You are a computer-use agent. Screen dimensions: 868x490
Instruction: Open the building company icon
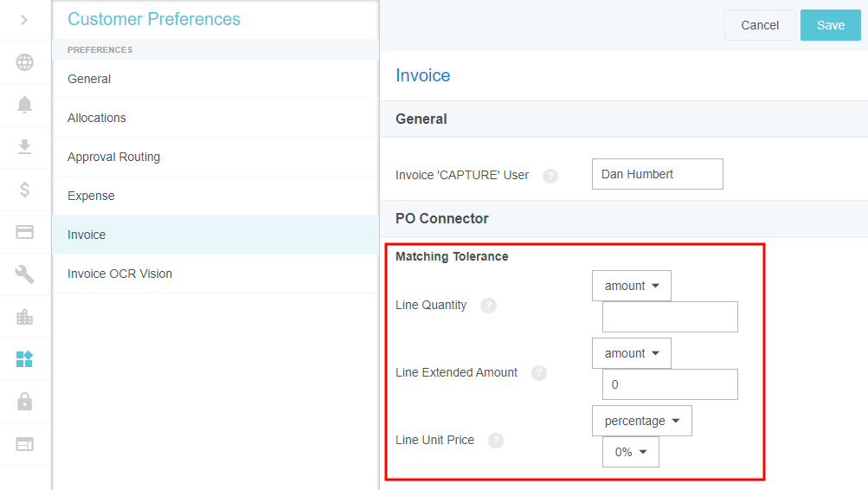click(24, 317)
